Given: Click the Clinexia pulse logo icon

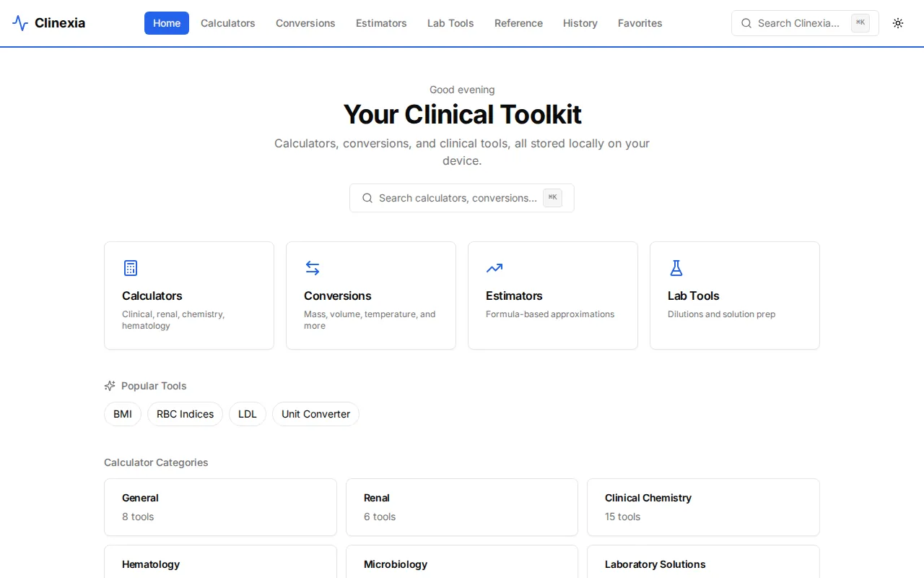Looking at the screenshot, I should 20,23.
